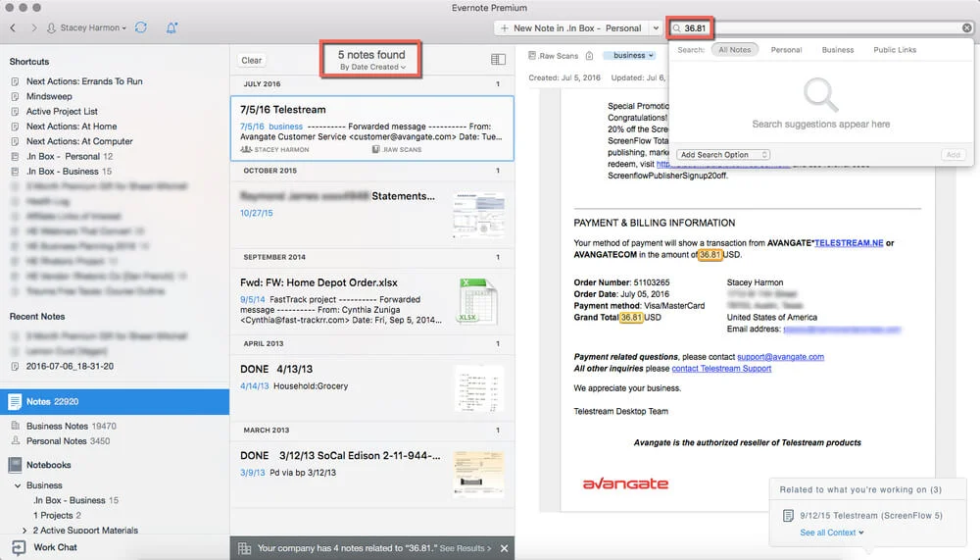Click the support@avangate.com link
The height and width of the screenshot is (560, 980).
780,357
